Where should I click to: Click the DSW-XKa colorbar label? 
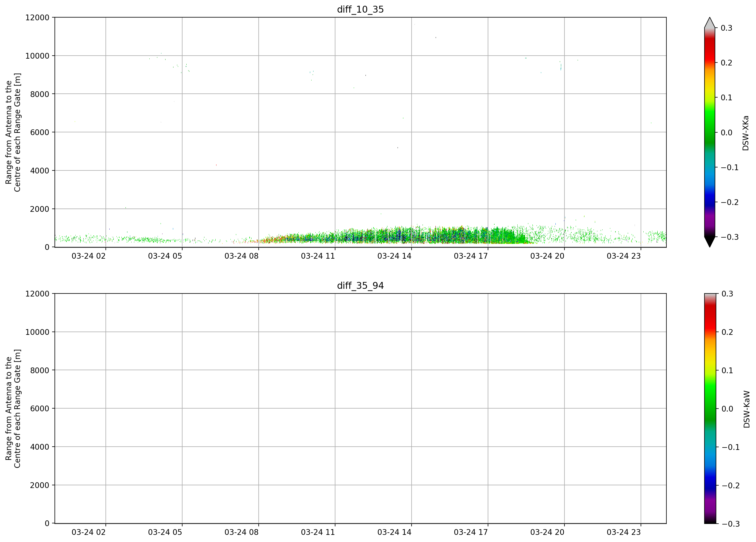click(x=746, y=133)
